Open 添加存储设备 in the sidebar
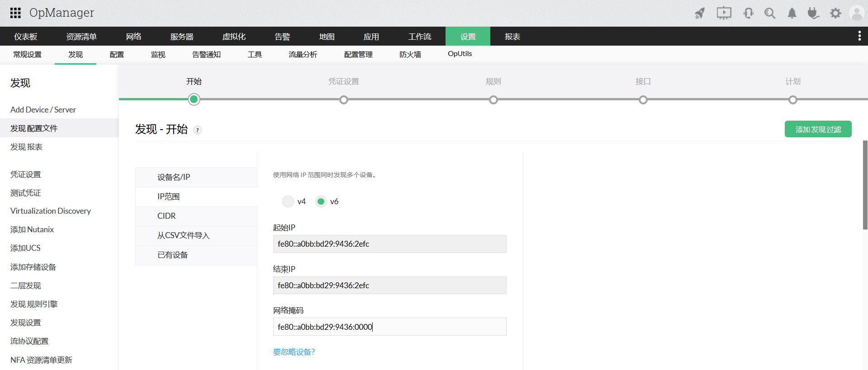The width and height of the screenshot is (868, 370). 33,267
